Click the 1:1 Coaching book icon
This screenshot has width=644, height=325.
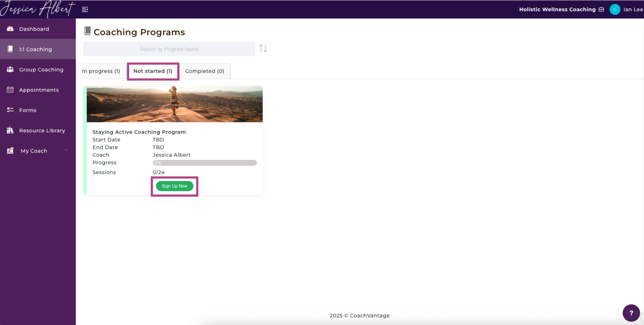(x=10, y=49)
